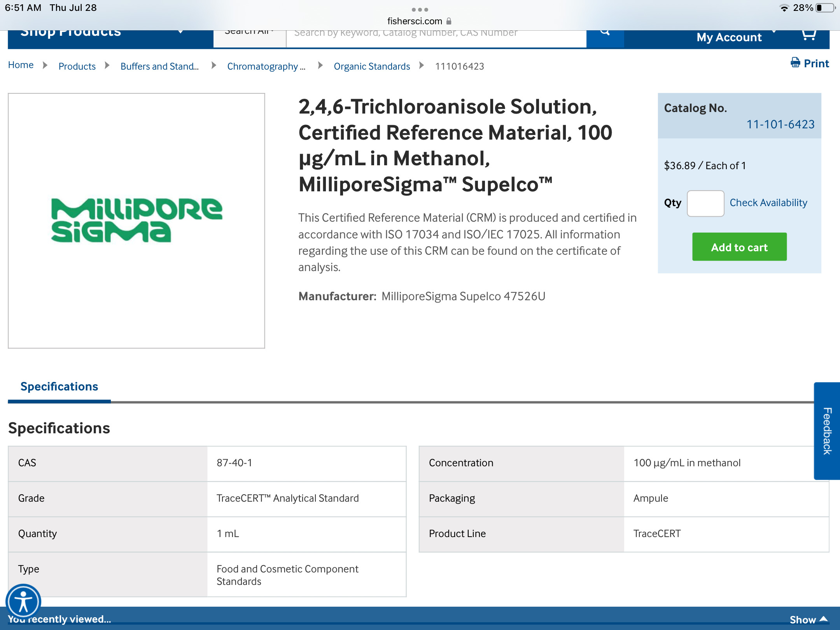Click Check Availability
840x630 pixels.
[x=768, y=203]
